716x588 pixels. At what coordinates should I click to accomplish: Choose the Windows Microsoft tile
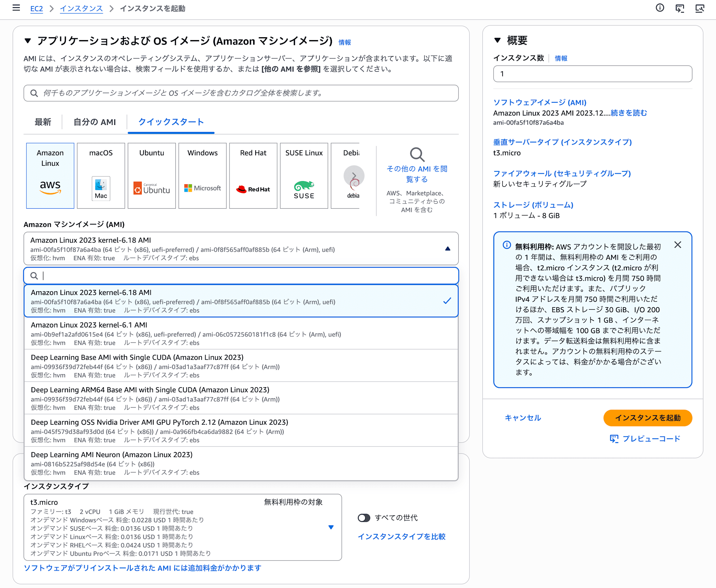coord(203,176)
